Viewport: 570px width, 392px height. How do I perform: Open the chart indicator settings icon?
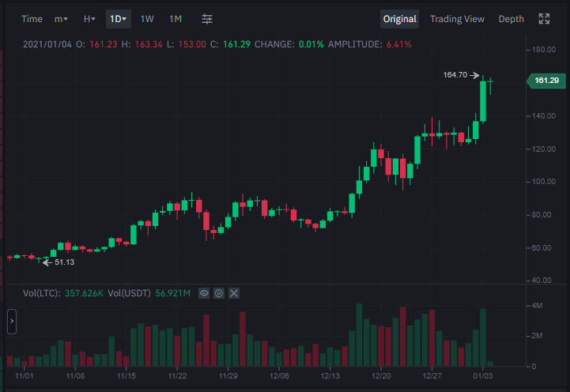(207, 19)
